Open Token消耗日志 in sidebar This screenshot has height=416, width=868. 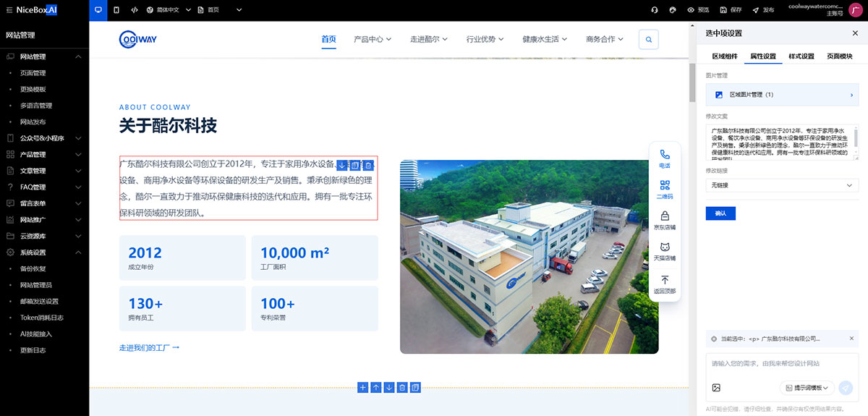click(41, 318)
